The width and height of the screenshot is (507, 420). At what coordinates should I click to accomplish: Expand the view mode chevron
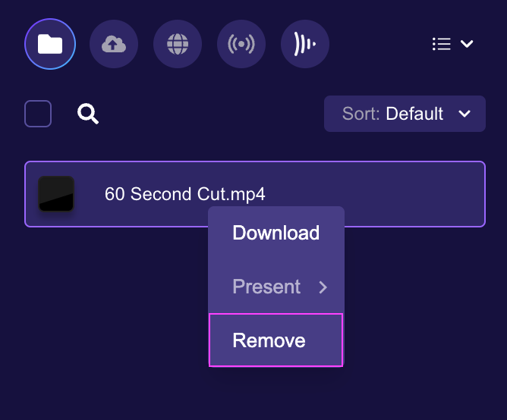tap(467, 44)
